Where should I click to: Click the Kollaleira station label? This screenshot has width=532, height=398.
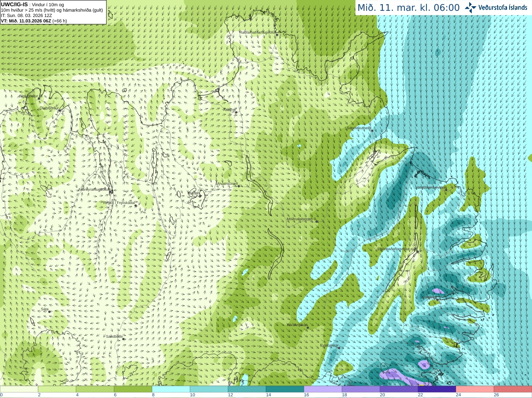430,297
